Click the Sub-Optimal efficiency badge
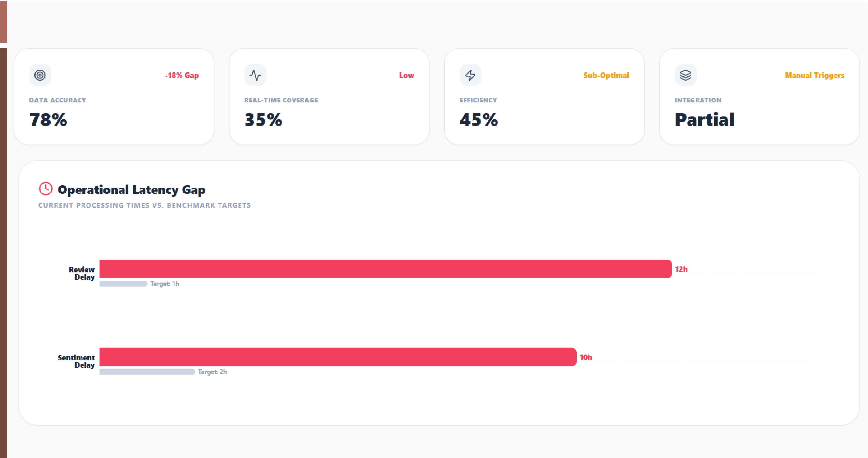Viewport: 868px width, 458px height. (x=606, y=75)
